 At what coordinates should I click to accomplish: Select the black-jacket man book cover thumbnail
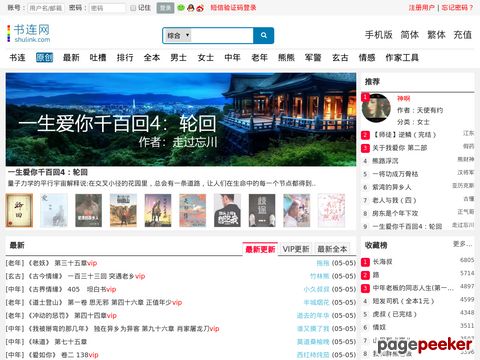point(227,211)
